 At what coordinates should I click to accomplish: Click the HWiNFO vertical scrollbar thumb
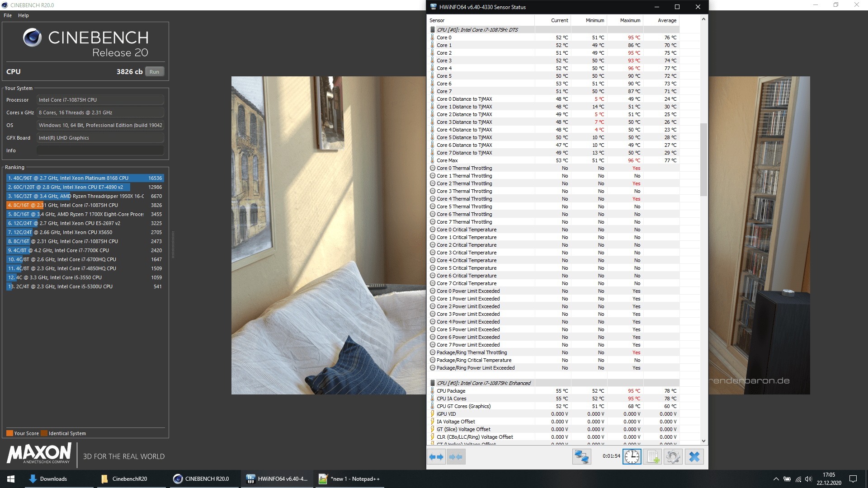tap(703, 160)
